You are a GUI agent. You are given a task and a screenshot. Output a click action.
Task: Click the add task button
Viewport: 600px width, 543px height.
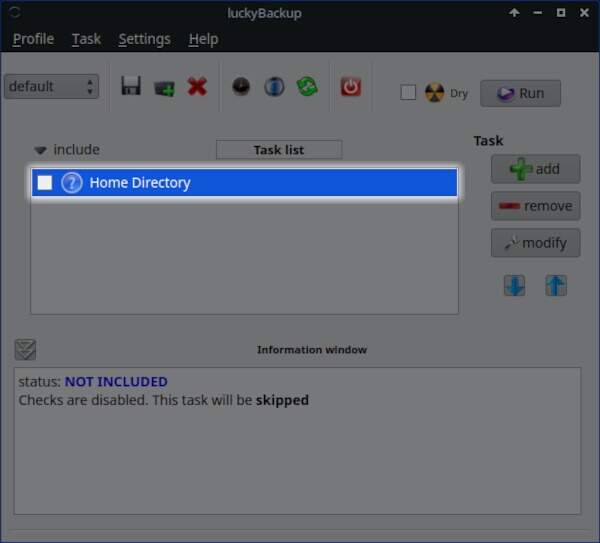(x=536, y=169)
